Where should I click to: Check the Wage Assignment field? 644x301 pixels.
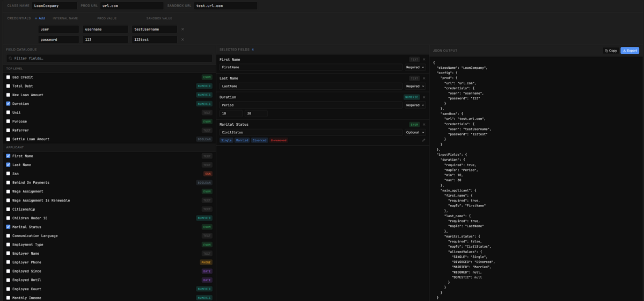tap(8, 191)
